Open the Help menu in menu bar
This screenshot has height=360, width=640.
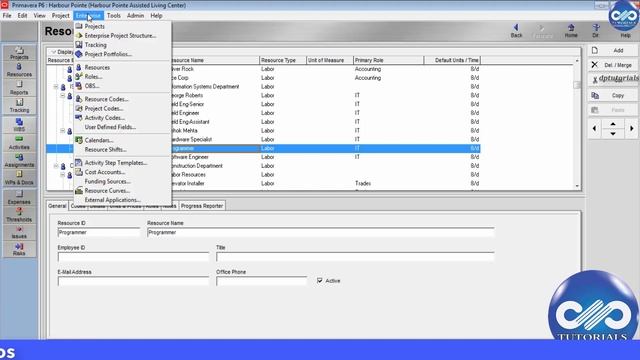click(156, 16)
